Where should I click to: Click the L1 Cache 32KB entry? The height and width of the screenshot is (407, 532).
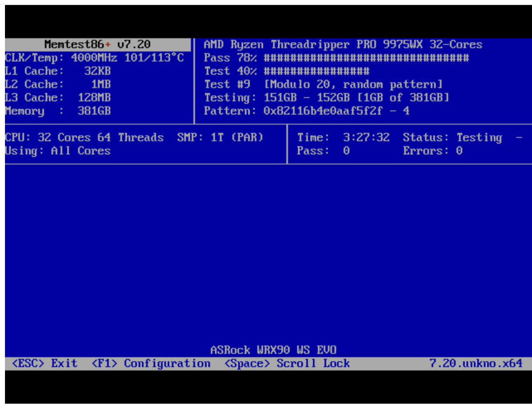(58, 71)
